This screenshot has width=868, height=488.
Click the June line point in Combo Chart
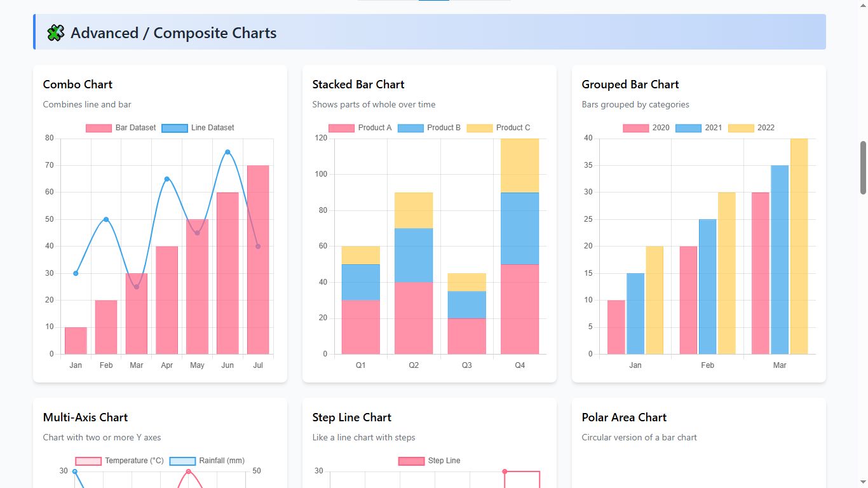coord(227,152)
